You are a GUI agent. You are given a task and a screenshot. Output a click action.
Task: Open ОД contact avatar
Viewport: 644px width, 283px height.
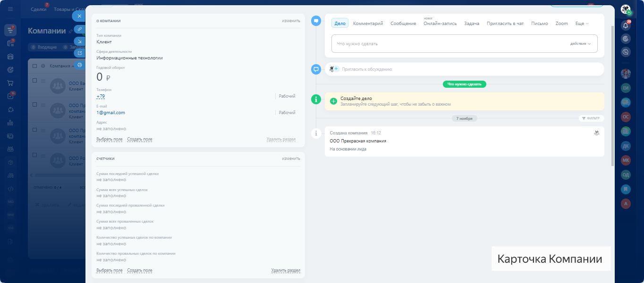pyautogui.click(x=626, y=175)
